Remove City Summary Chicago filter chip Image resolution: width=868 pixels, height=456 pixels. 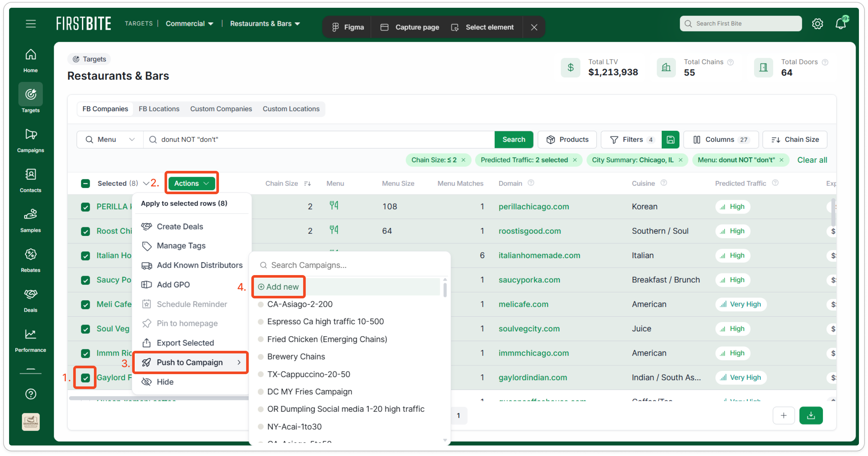click(681, 160)
